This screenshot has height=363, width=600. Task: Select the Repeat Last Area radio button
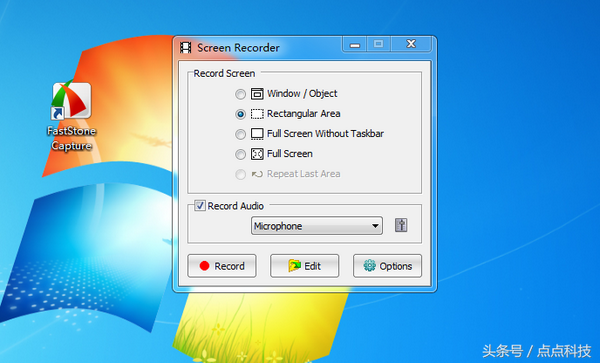(240, 174)
